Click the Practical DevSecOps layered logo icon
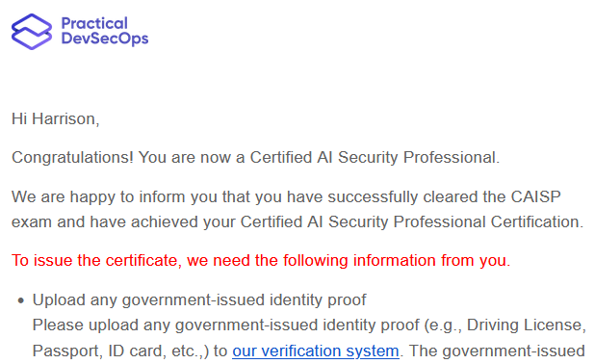Image resolution: width=595 pixels, height=364 pixels. pyautogui.click(x=32, y=32)
